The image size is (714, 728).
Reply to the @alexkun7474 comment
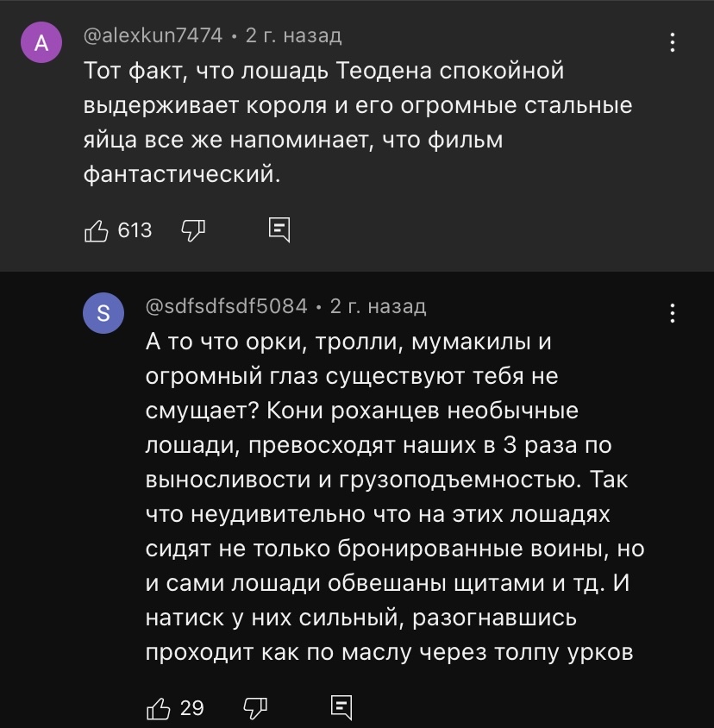279,230
